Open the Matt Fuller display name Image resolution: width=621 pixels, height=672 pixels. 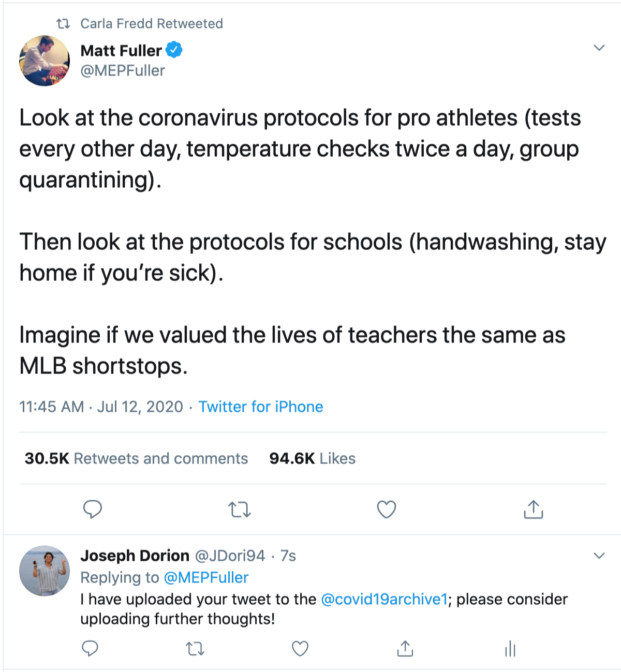(x=121, y=51)
